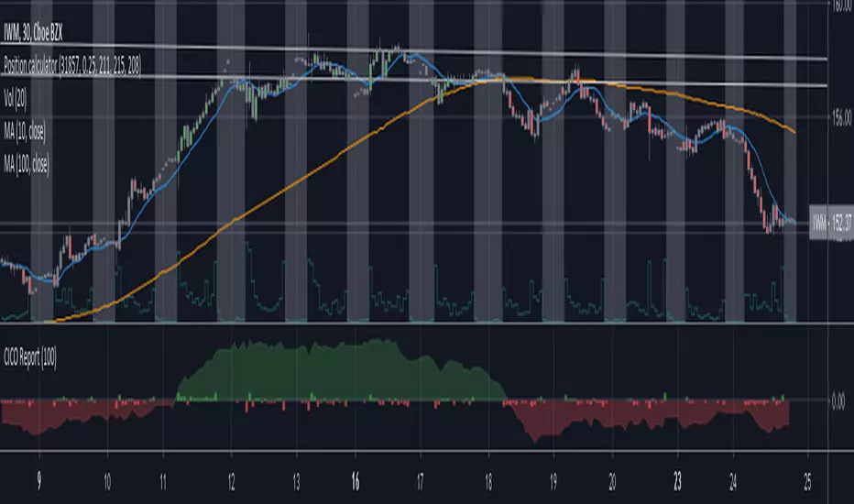Screen dimensions: 854x504
Task: Click the MA (100, close) indicator label
Action: click(27, 164)
